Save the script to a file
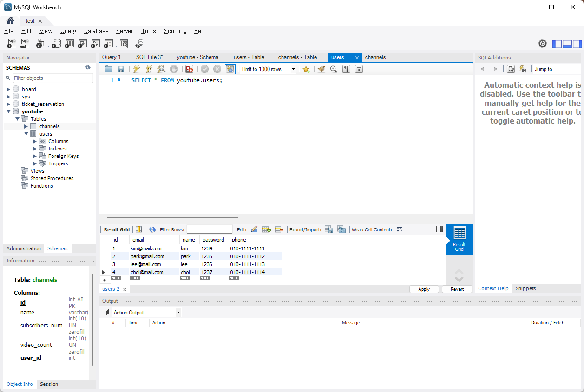This screenshot has width=584, height=392. [x=121, y=69]
